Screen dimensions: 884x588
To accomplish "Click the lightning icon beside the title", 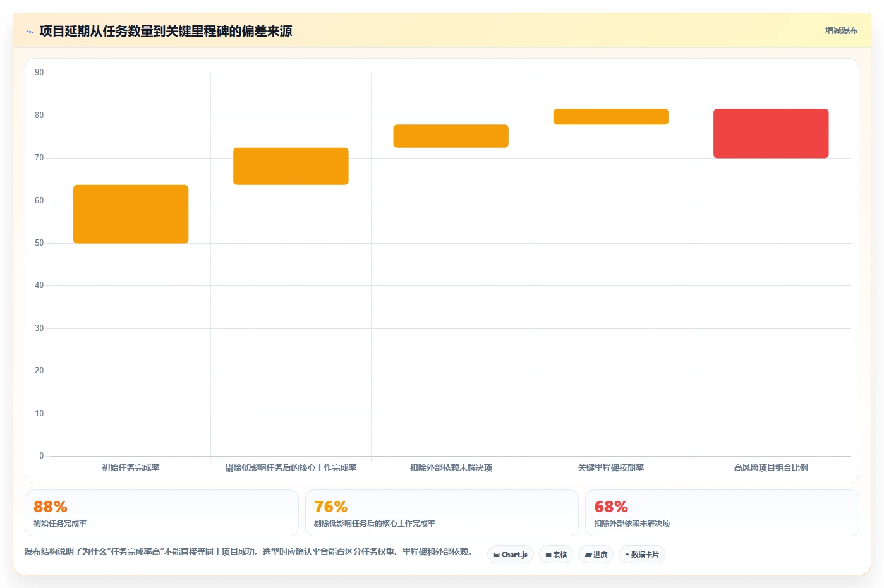I will pyautogui.click(x=30, y=32).
